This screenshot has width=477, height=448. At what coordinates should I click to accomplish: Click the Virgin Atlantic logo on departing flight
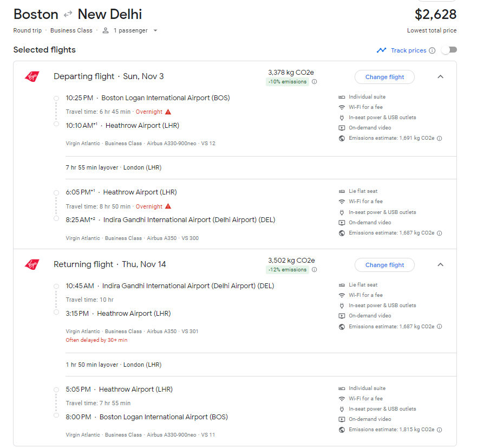click(31, 76)
